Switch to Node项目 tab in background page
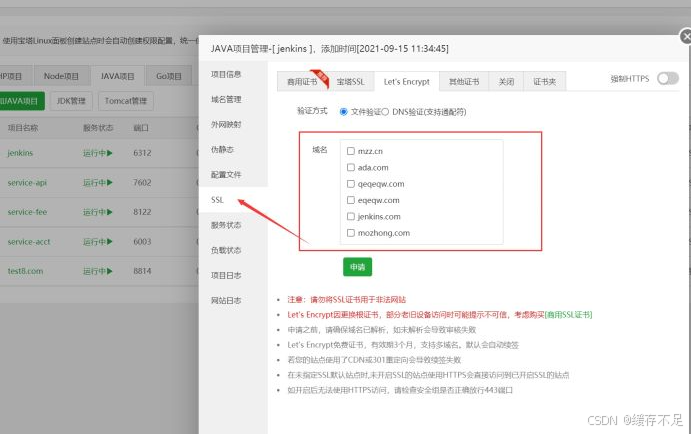691x434 pixels. (61, 76)
